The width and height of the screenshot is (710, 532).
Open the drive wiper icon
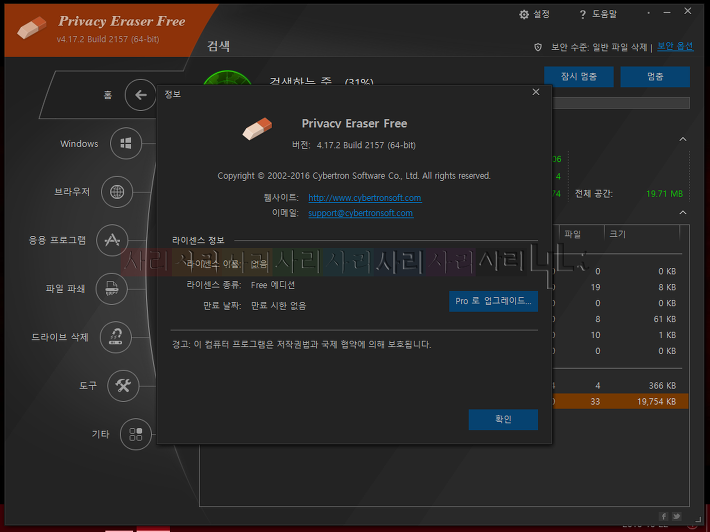pos(116,337)
